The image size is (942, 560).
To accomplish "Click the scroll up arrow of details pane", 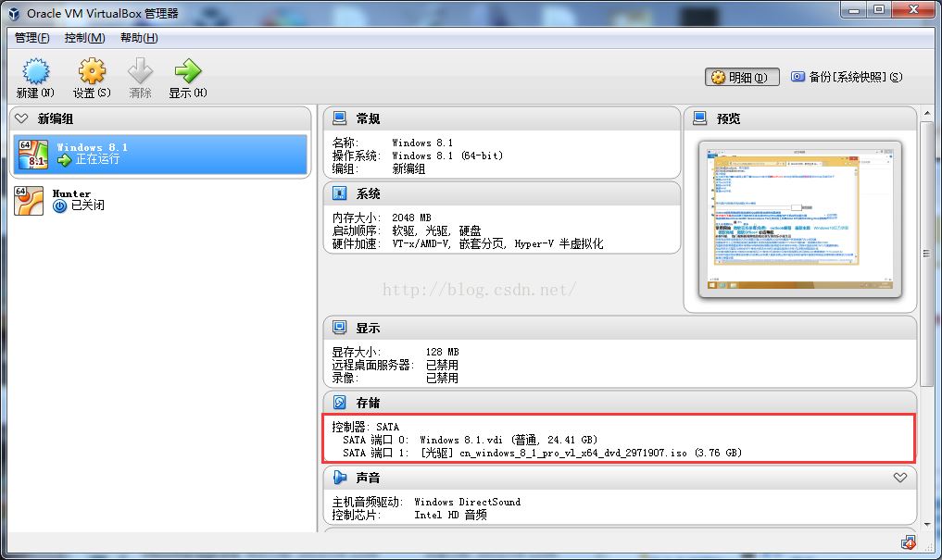I will tap(927, 113).
